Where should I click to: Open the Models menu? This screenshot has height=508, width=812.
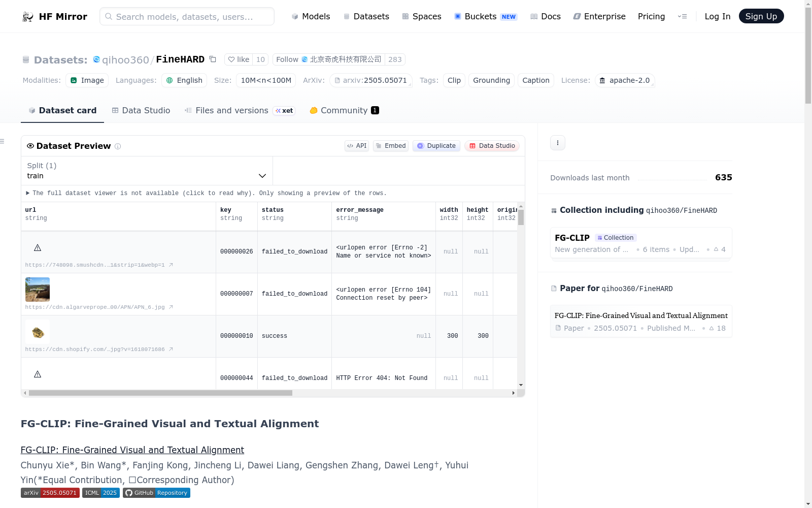pos(311,16)
